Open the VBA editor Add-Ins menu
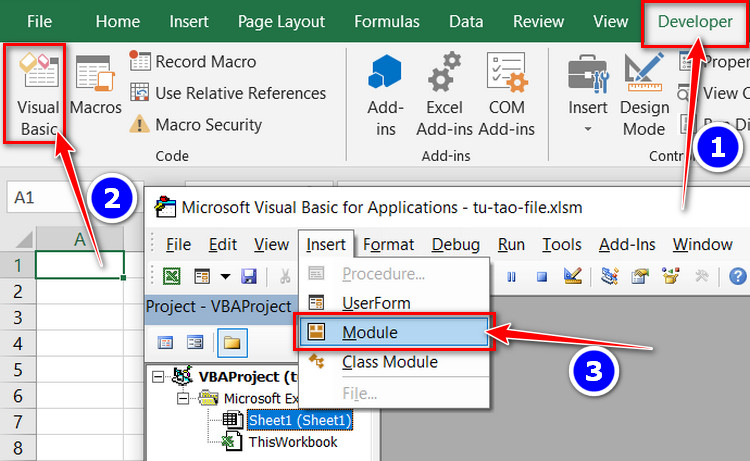This screenshot has width=750, height=461. click(x=627, y=244)
